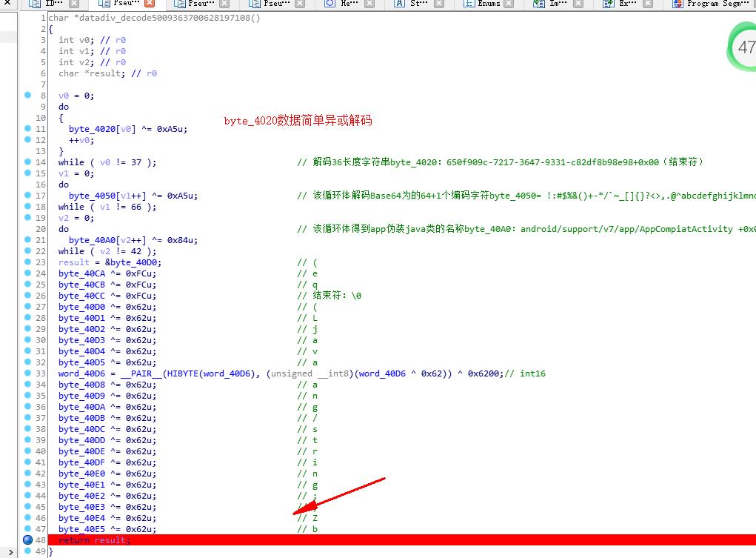
Task: Toggle the breakpoint on the return result line
Action: pyautogui.click(x=29, y=540)
